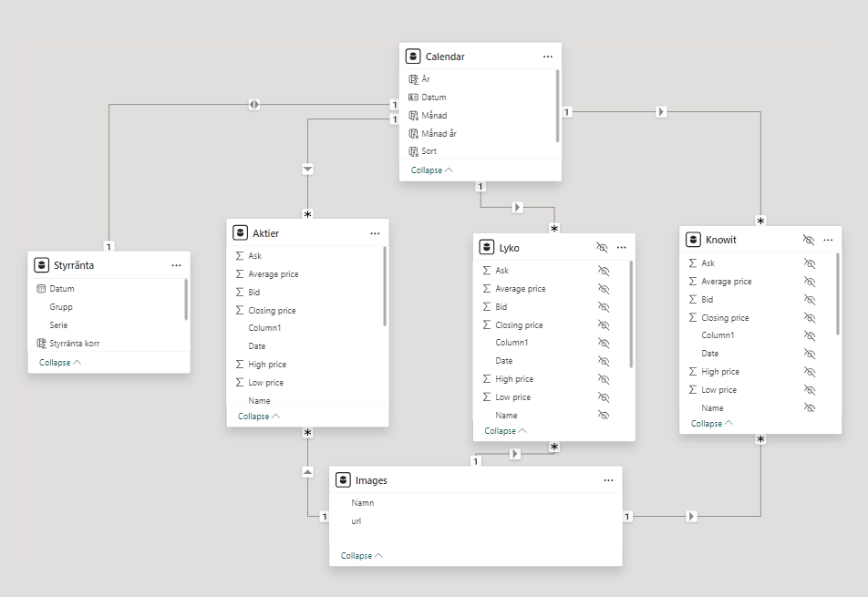The width and height of the screenshot is (868, 597).
Task: Collapse the Lyko table card
Action: point(505,430)
